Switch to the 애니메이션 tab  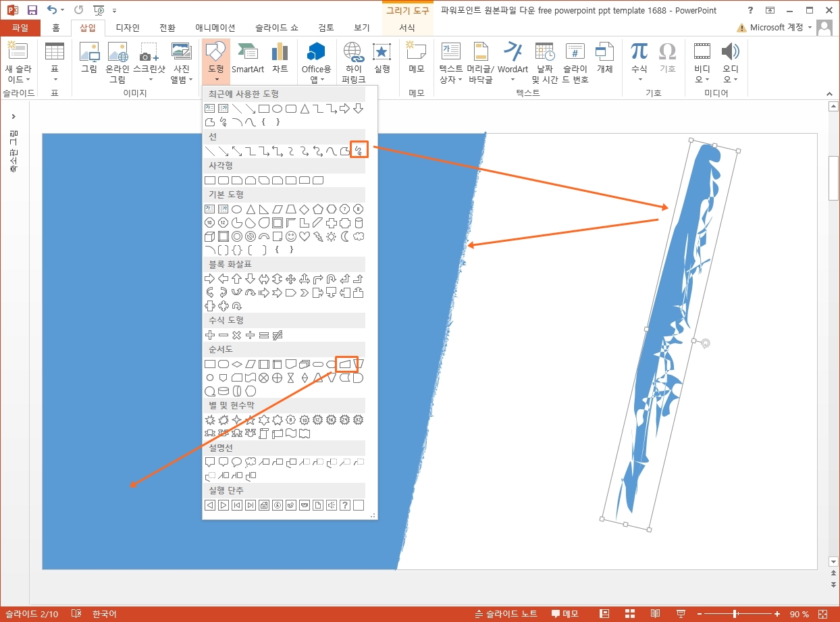(x=215, y=28)
